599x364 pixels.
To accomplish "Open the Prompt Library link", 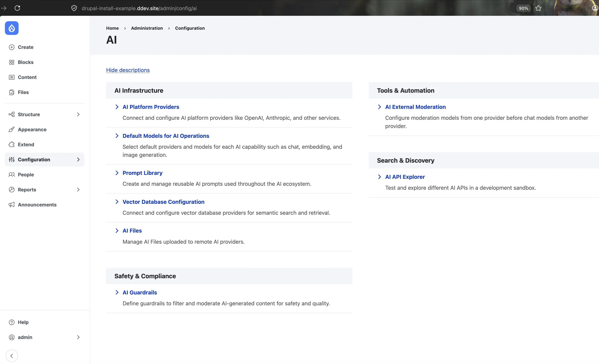I will [x=142, y=173].
